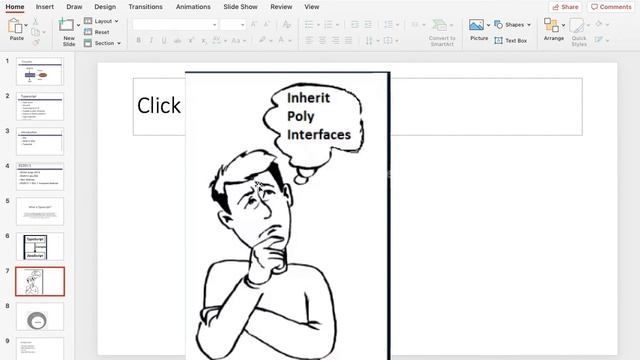
Task: Click the Character Spacing icon
Action: click(216, 40)
